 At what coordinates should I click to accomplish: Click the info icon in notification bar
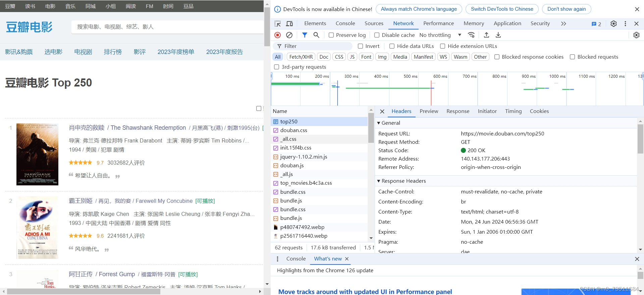(277, 9)
